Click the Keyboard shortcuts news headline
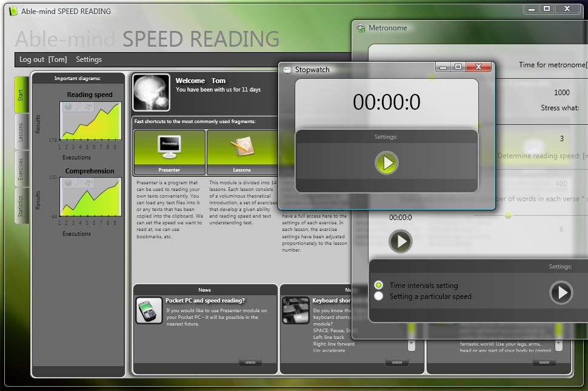 point(332,301)
